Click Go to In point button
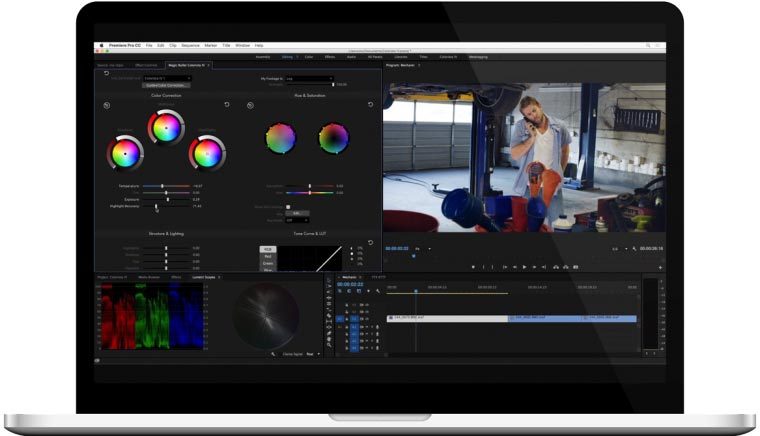Screen dimensions: 760x436 pyautogui.click(x=505, y=267)
